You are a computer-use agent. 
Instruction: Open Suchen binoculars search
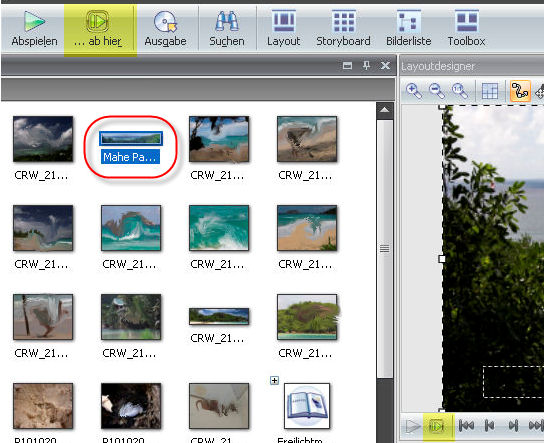[x=227, y=29]
